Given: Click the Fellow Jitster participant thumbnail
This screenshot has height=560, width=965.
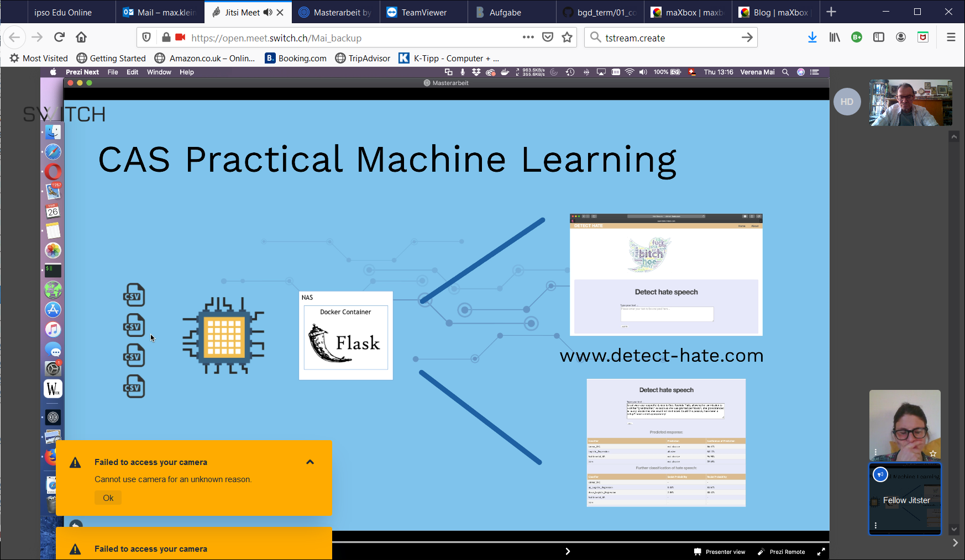Looking at the screenshot, I should point(905,500).
